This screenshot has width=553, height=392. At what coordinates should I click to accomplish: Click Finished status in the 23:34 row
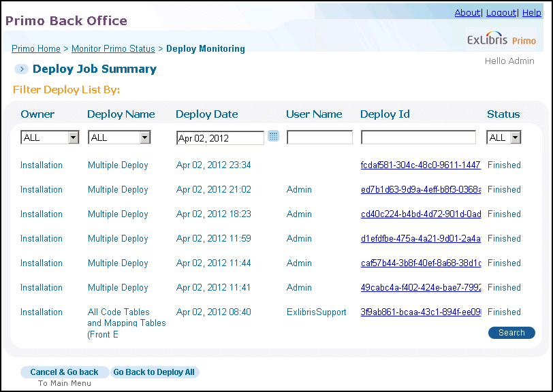(504, 165)
